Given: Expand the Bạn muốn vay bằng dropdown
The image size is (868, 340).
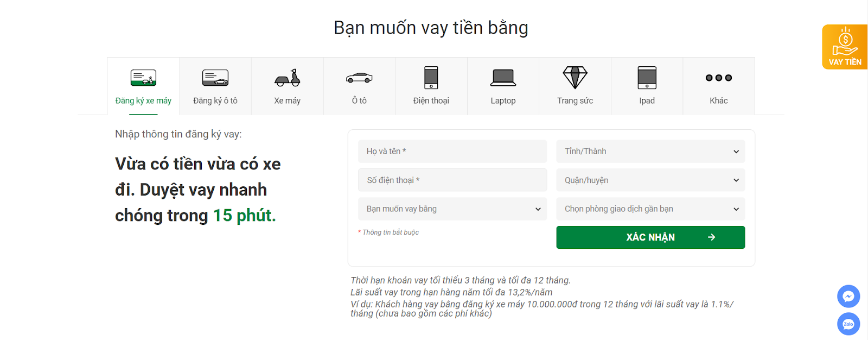Looking at the screenshot, I should 452,209.
